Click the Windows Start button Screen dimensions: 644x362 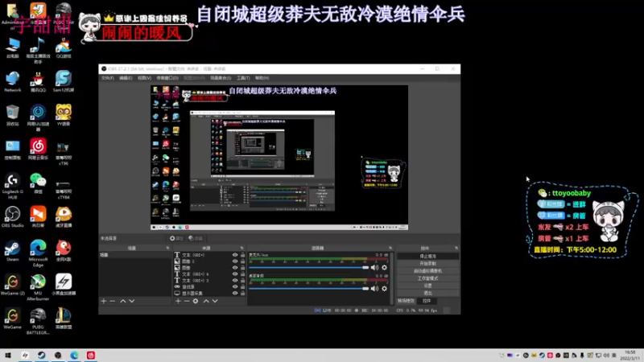click(x=8, y=355)
